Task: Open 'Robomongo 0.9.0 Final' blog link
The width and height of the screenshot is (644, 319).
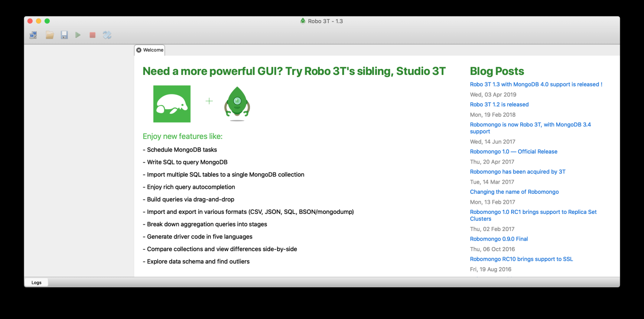Action: tap(499, 239)
